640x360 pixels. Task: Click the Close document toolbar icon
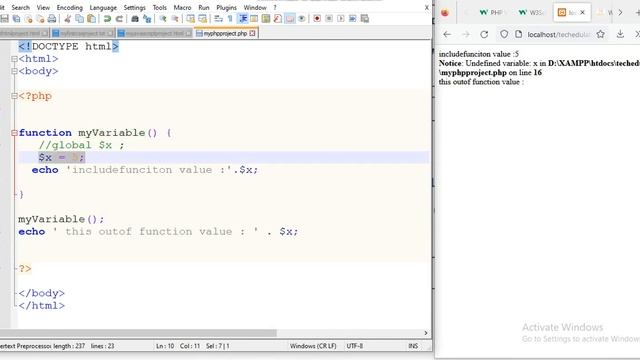point(28,19)
